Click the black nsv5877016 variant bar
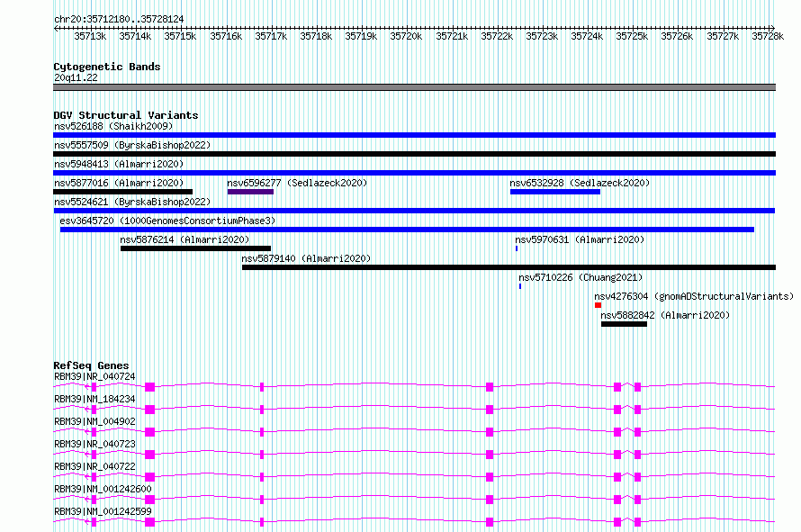Viewport: 801px width, 532px height. [x=122, y=192]
